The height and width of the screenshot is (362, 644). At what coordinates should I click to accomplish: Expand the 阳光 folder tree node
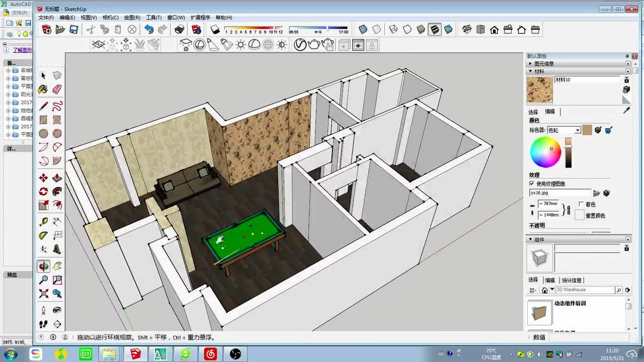click(8, 95)
